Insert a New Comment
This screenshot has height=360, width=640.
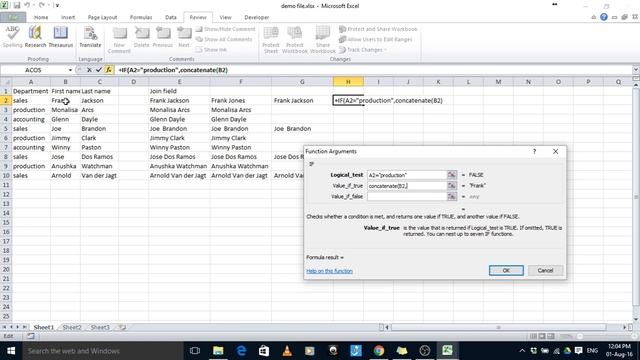pos(119,40)
